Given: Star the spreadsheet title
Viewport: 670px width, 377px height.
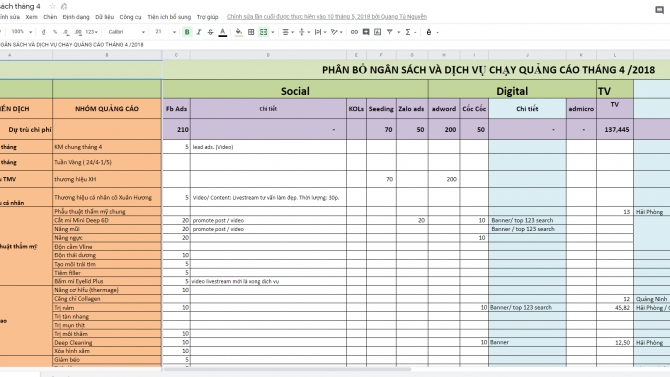Looking at the screenshot, I should pyautogui.click(x=53, y=6).
